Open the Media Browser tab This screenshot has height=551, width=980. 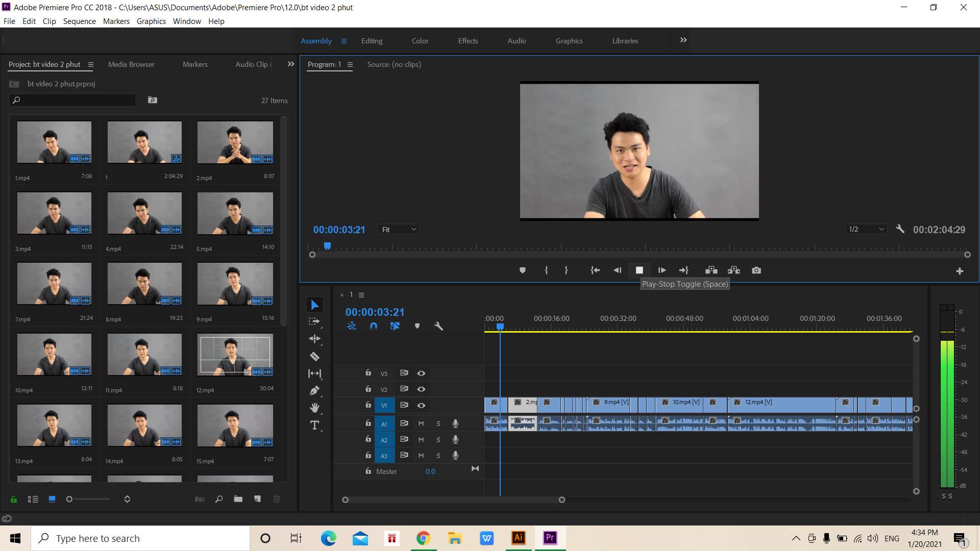pyautogui.click(x=131, y=64)
